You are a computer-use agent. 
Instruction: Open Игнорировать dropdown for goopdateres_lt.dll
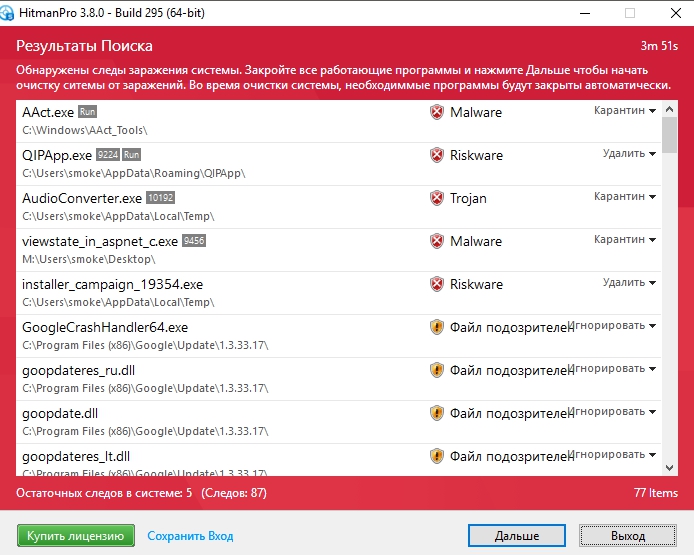click(613, 454)
